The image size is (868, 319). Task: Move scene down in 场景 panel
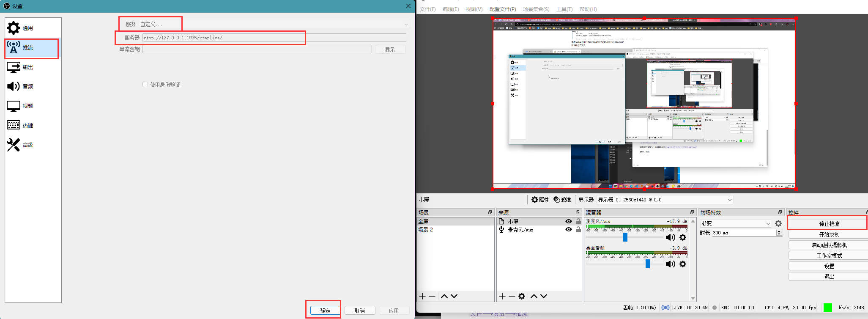(454, 296)
